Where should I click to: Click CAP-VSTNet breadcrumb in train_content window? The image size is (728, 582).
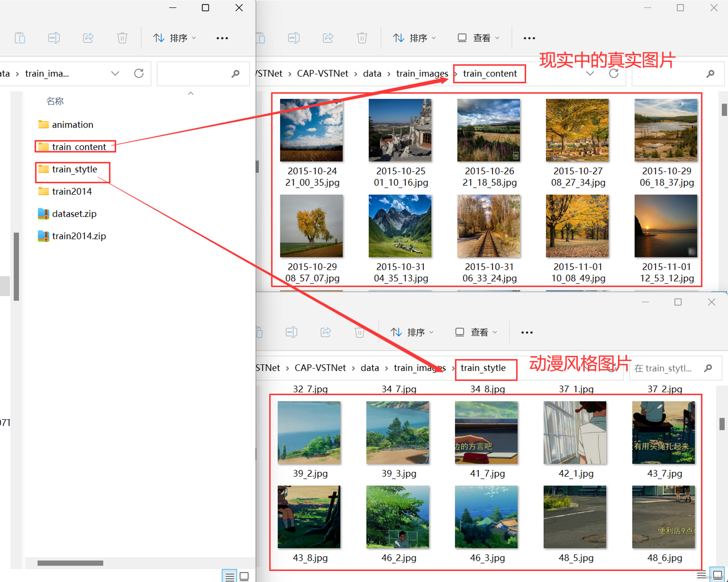322,73
